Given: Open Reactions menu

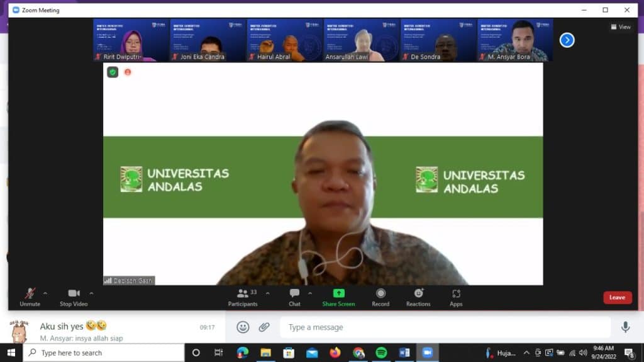Looking at the screenshot, I should click(418, 297).
